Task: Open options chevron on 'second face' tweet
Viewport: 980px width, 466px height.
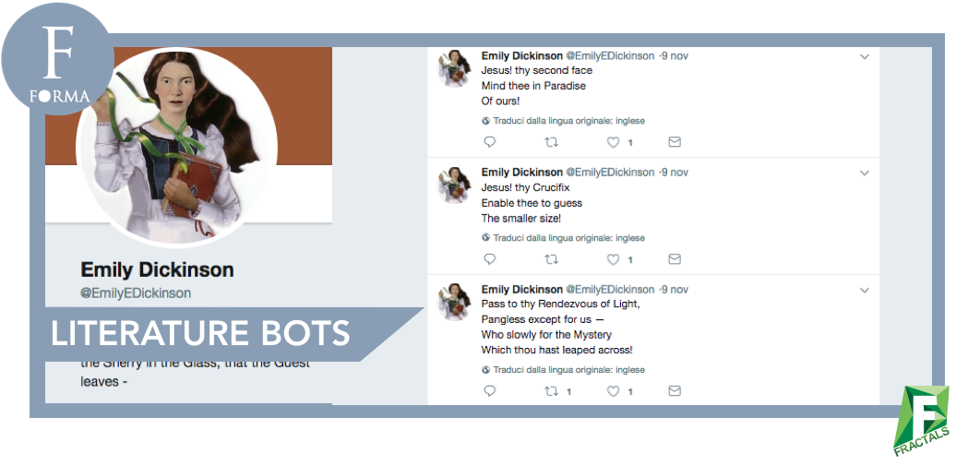Action: 865,57
